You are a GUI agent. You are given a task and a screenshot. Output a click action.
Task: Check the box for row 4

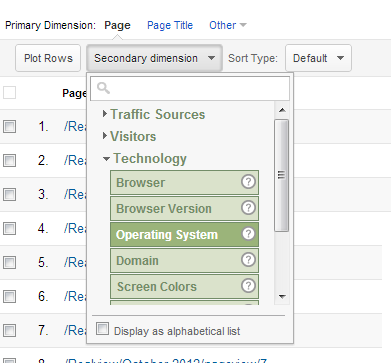point(9,228)
